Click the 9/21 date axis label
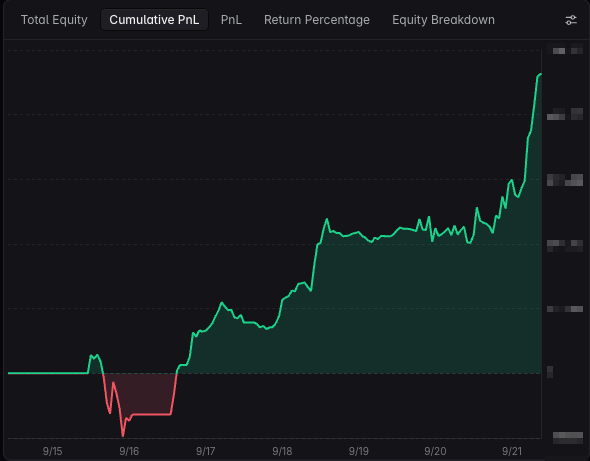This screenshot has height=461, width=590. 512,451
